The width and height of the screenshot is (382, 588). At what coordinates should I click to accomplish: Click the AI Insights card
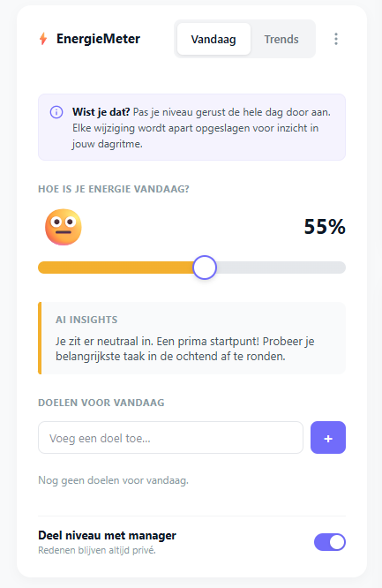192,338
